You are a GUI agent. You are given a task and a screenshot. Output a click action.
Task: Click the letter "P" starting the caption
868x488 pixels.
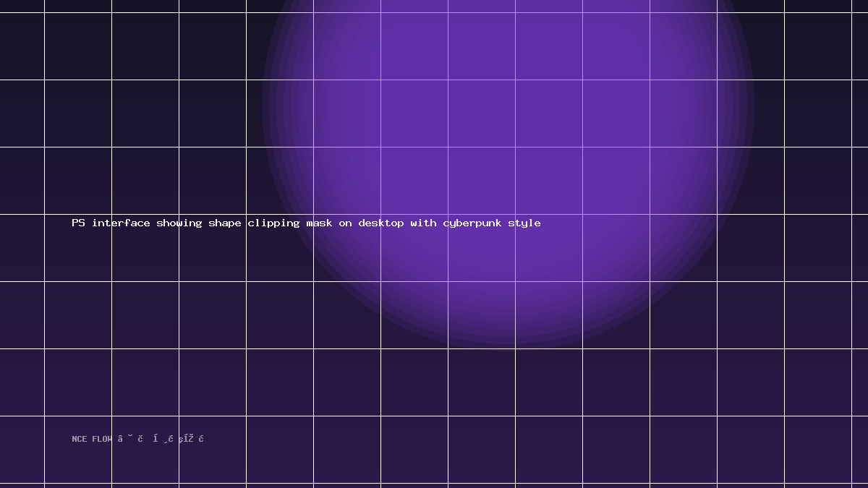75,223
